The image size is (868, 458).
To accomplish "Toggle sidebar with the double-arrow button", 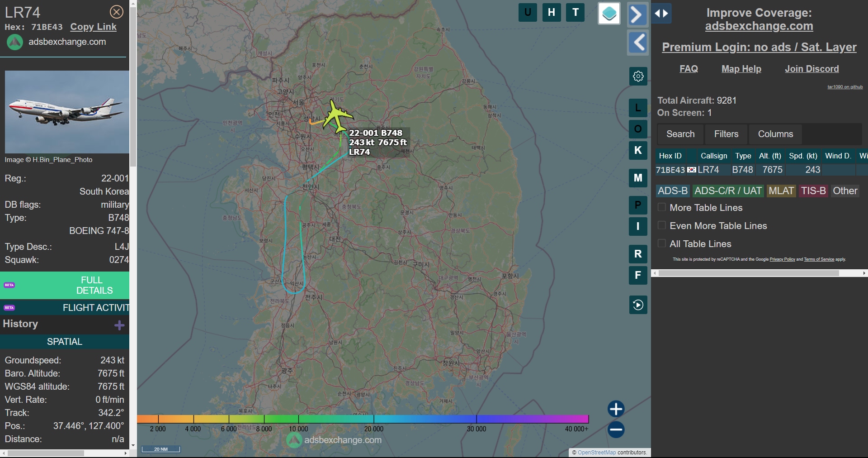I will [x=661, y=14].
